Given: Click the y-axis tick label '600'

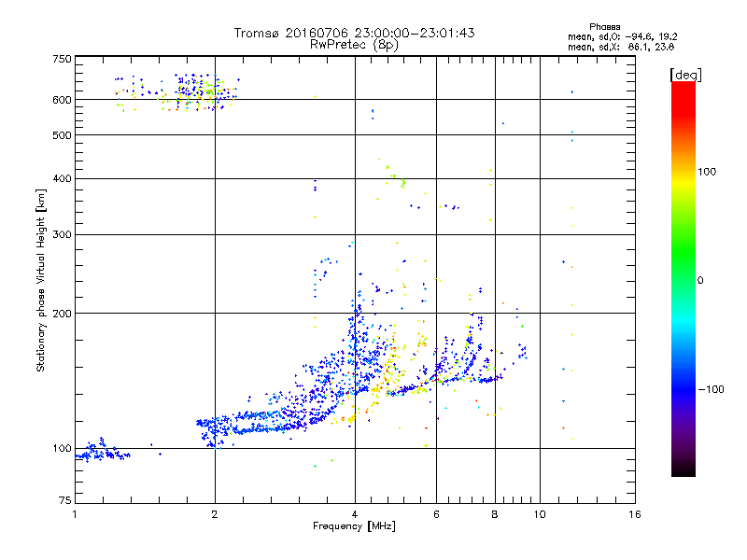Looking at the screenshot, I should click(x=62, y=100).
